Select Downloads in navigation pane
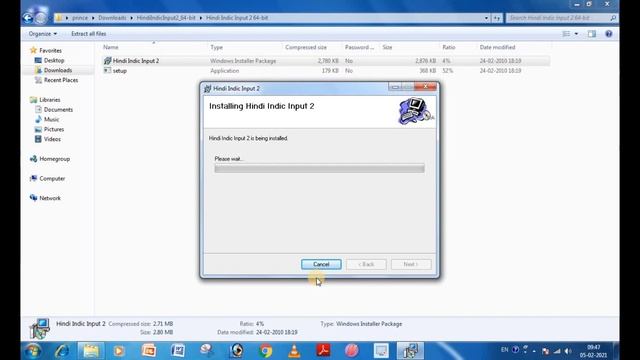The image size is (640, 360). [x=58, y=70]
